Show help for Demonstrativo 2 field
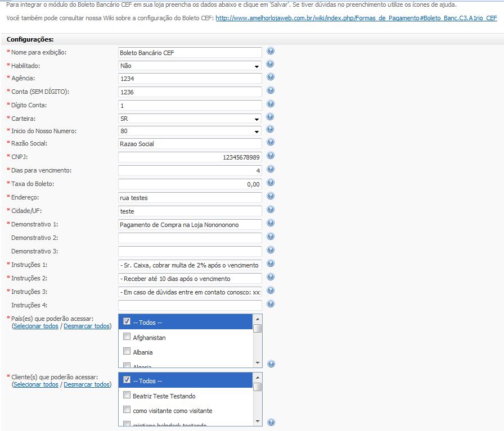 point(271,236)
